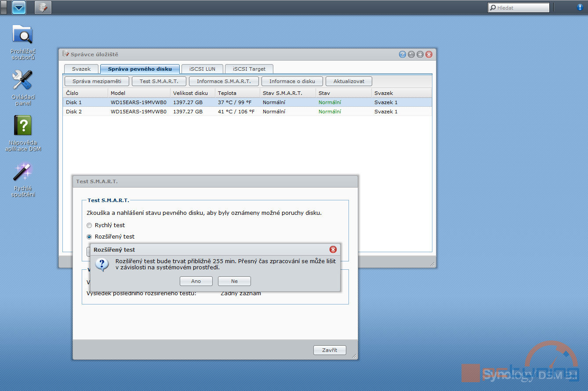Select the Disk 2 row
Screen dimensions: 588x391
tap(247, 112)
